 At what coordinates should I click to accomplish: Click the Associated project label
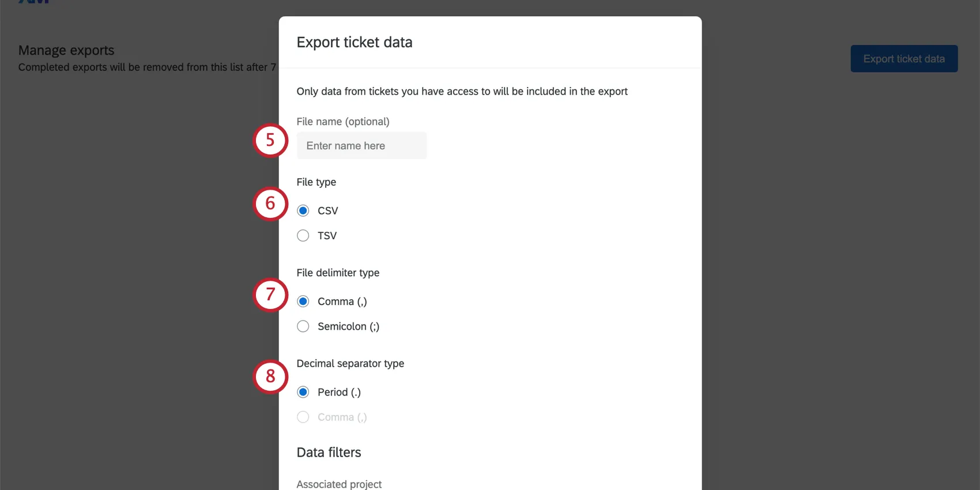tap(339, 484)
